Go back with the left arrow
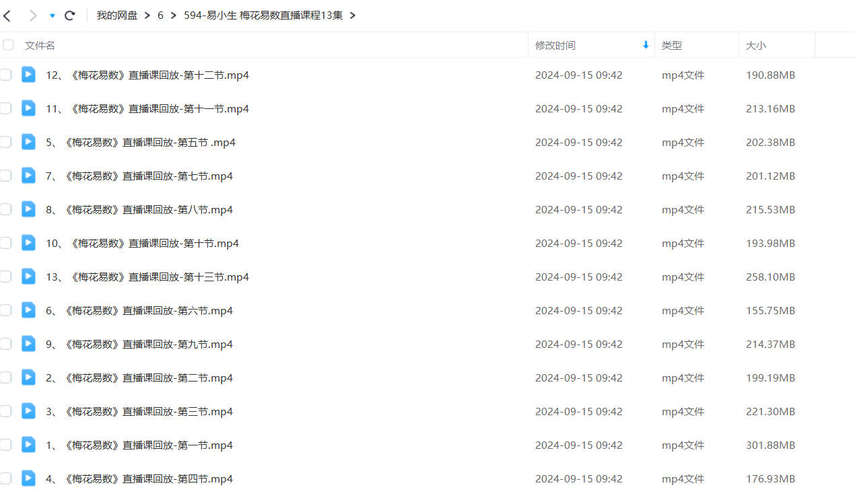This screenshot has height=504, width=855. (x=7, y=15)
